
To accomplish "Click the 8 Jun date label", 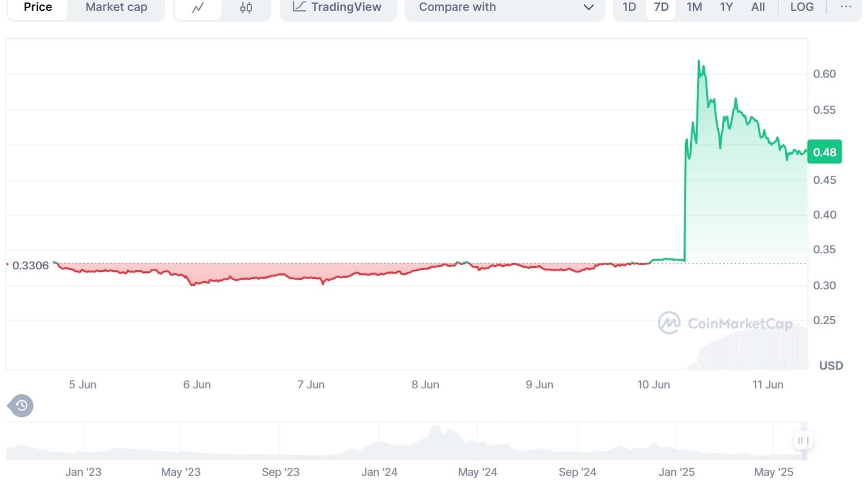I will point(425,385).
